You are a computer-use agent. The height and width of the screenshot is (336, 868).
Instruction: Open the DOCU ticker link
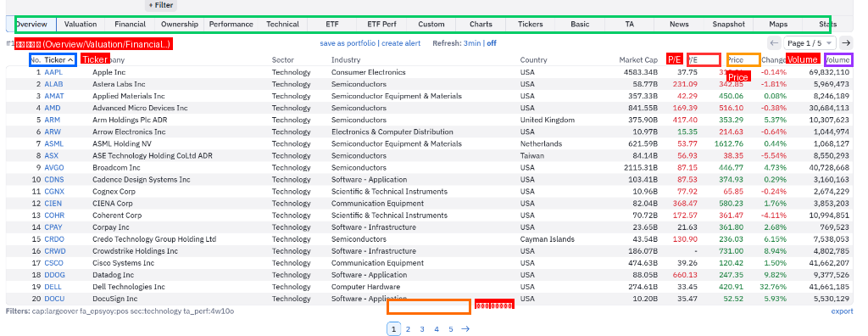pos(54,299)
